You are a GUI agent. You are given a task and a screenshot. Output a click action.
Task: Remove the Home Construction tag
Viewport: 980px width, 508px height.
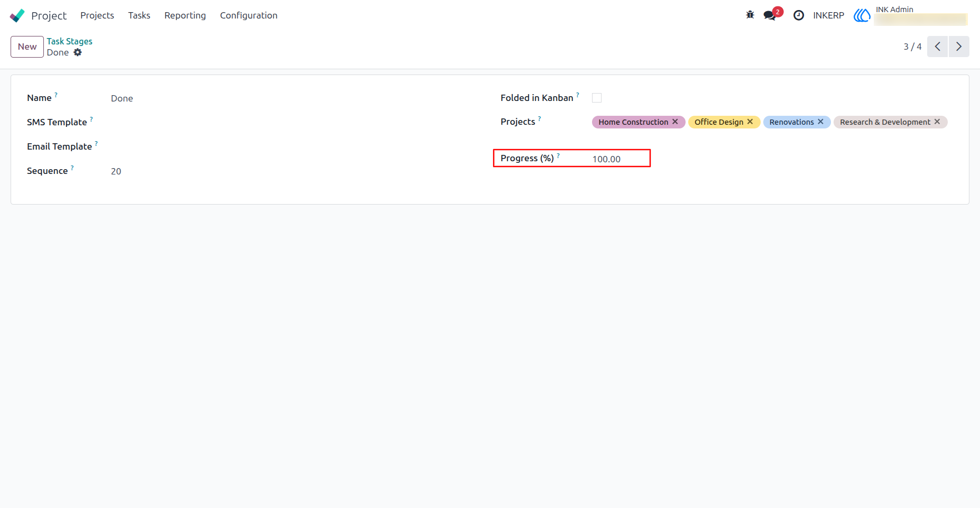[675, 122]
